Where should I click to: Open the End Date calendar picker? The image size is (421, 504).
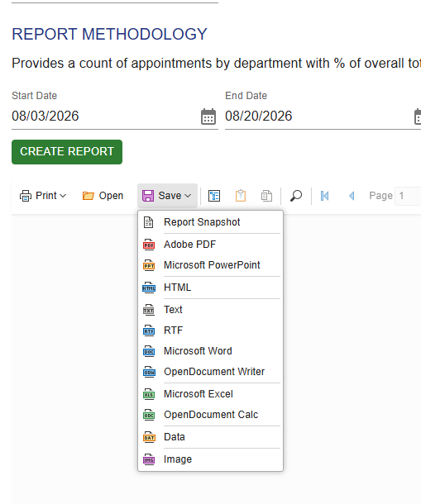pos(418,116)
